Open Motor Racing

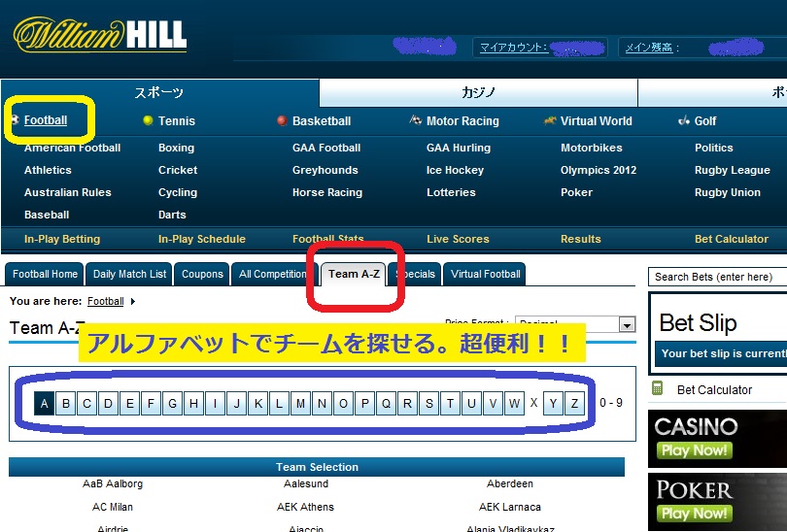click(x=462, y=120)
